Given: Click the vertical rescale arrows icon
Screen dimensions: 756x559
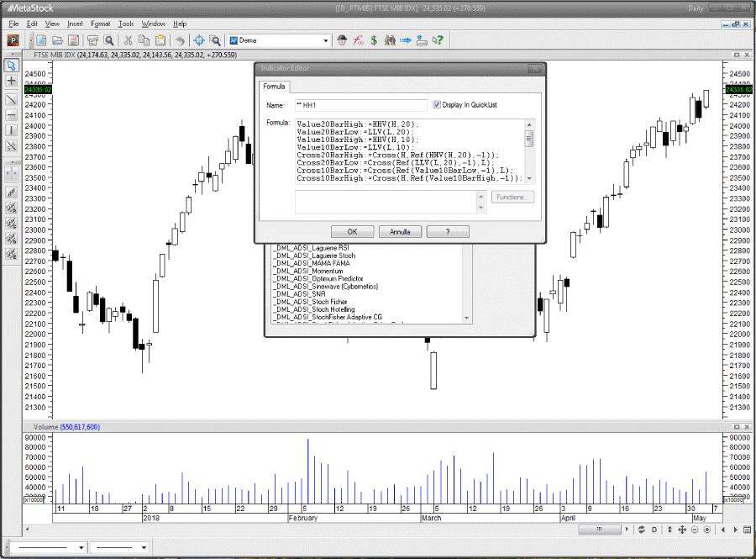Looking at the screenshot, I should [x=669, y=530].
